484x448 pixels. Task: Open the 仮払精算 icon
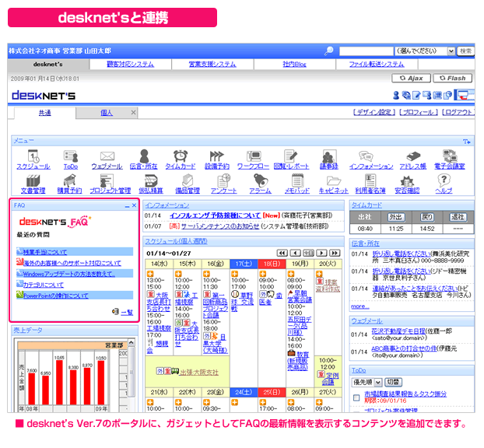[x=151, y=180]
